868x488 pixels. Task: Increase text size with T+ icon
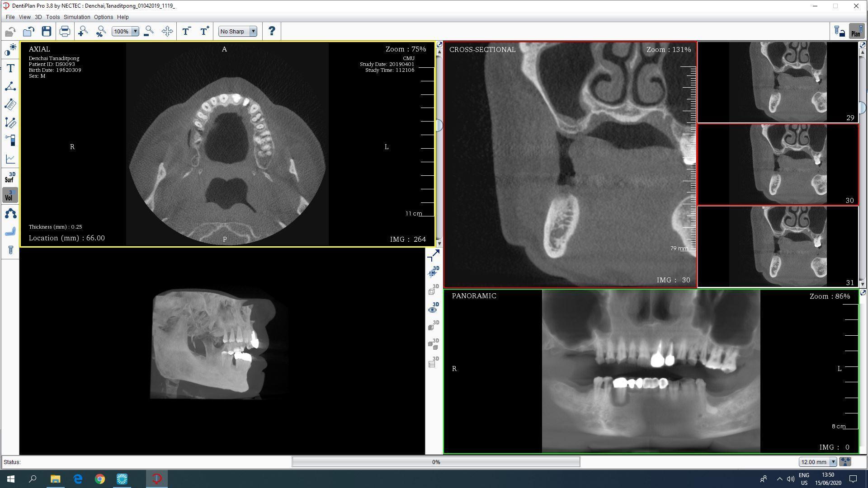204,31
